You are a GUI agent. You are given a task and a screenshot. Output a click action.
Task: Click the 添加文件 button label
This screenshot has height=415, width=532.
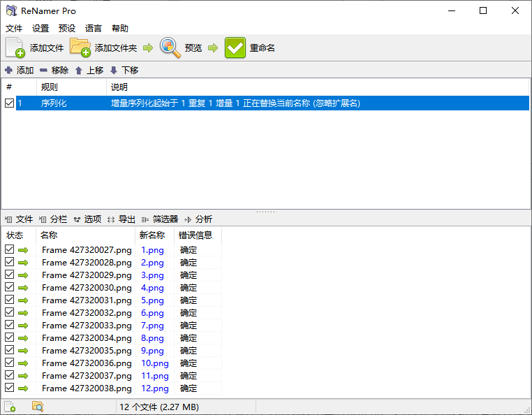pyautogui.click(x=47, y=48)
